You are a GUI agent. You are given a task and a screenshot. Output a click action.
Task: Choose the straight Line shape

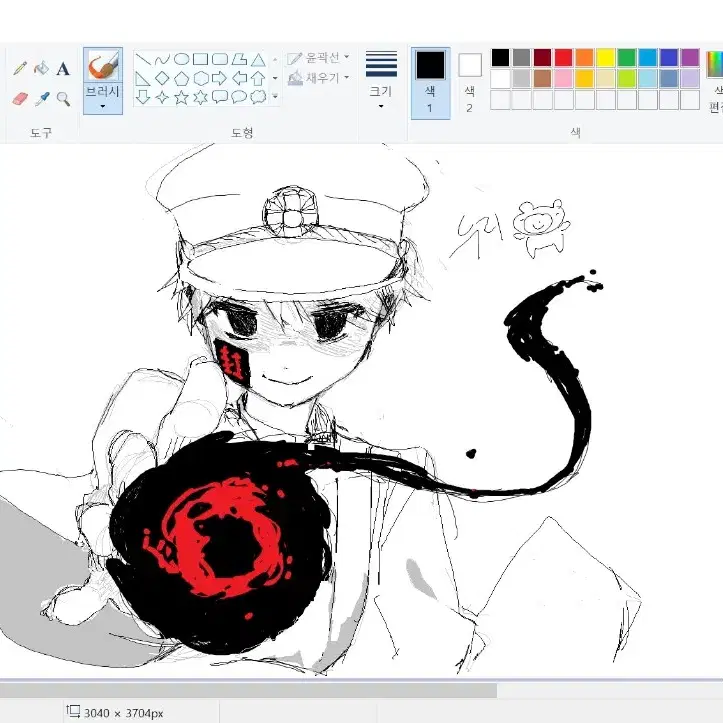pos(143,59)
